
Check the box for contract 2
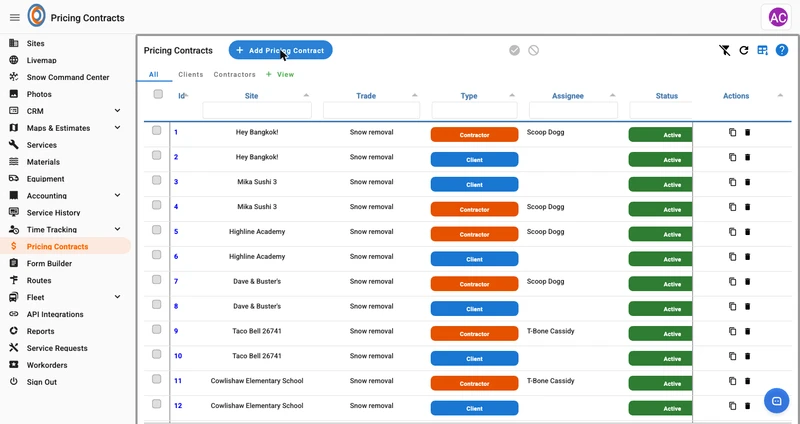pos(157,155)
